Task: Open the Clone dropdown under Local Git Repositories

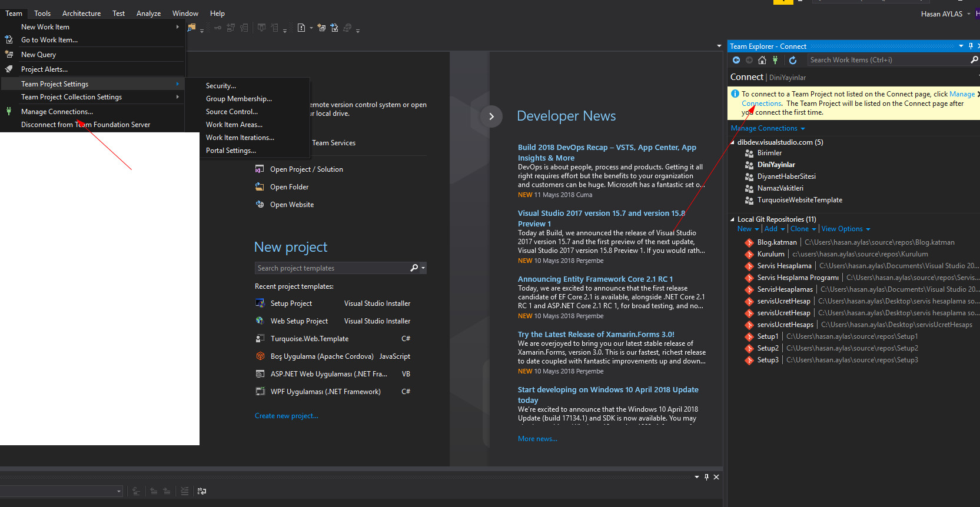Action: [x=803, y=229]
